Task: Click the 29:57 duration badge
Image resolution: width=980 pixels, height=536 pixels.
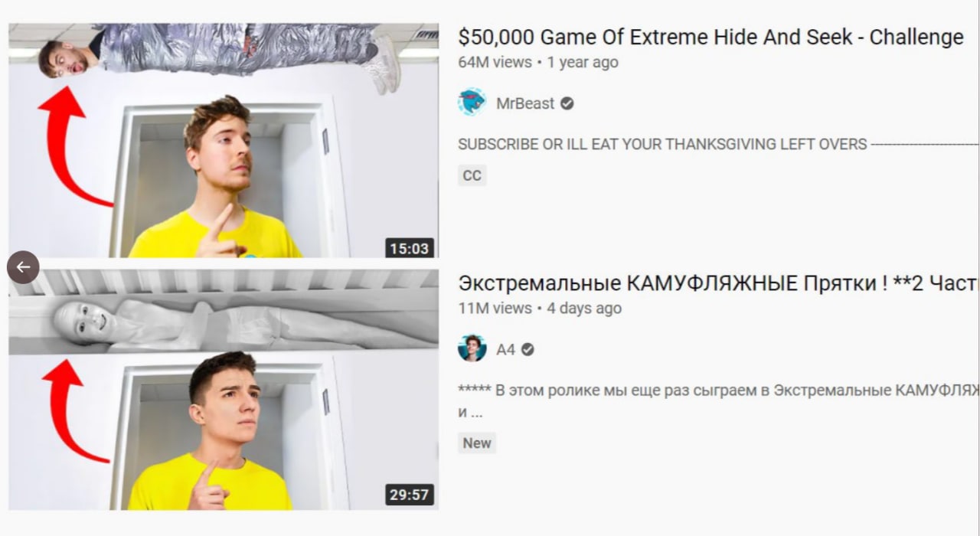Action: click(410, 495)
